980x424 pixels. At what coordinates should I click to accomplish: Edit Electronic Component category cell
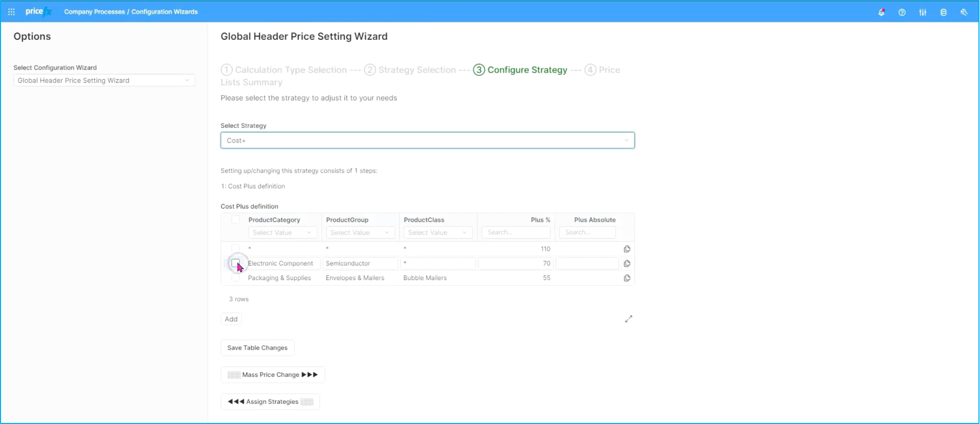(x=282, y=263)
